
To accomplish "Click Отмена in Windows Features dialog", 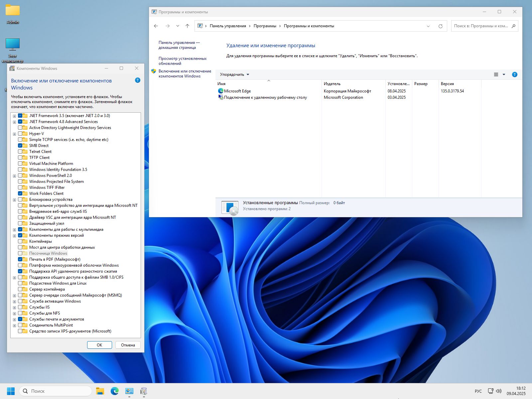I will 128,345.
